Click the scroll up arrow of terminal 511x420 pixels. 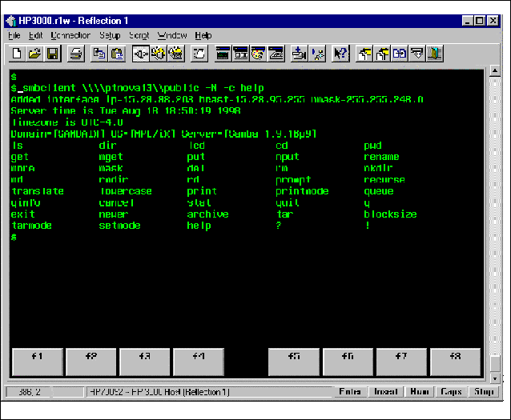[x=495, y=71]
